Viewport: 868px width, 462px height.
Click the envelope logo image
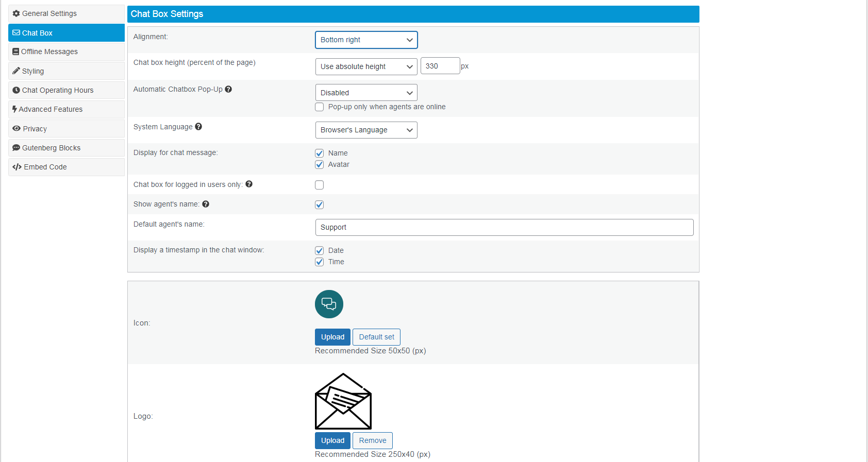point(343,401)
